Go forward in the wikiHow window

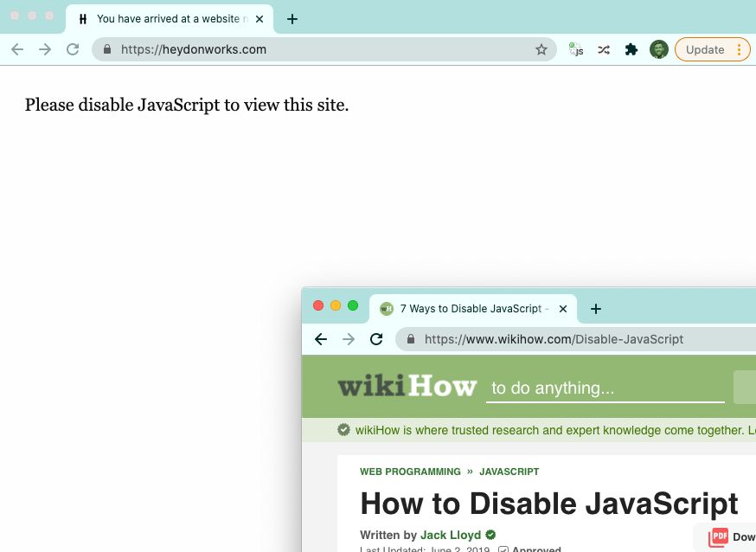348,339
